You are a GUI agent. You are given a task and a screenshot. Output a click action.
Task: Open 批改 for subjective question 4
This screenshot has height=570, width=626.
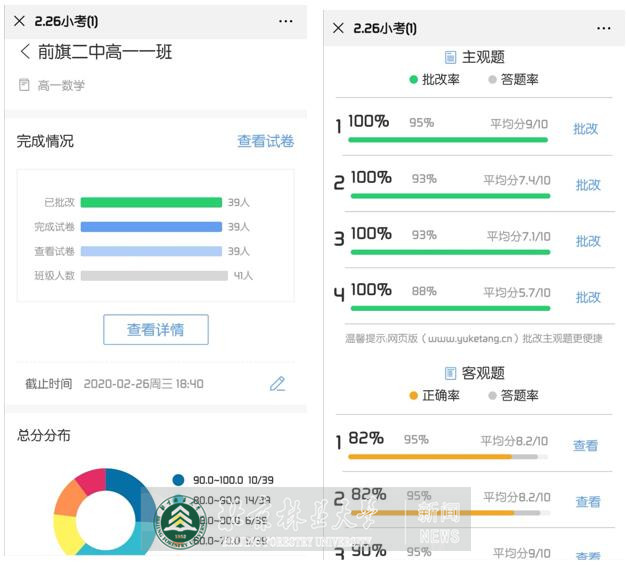point(588,297)
